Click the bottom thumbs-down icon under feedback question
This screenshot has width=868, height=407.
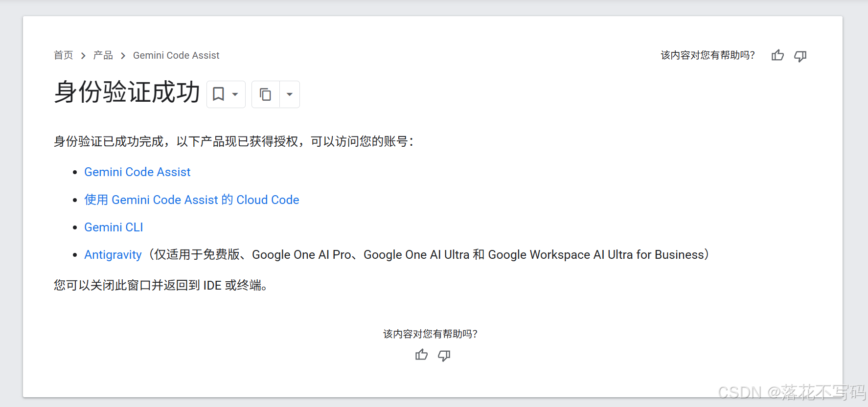point(444,356)
